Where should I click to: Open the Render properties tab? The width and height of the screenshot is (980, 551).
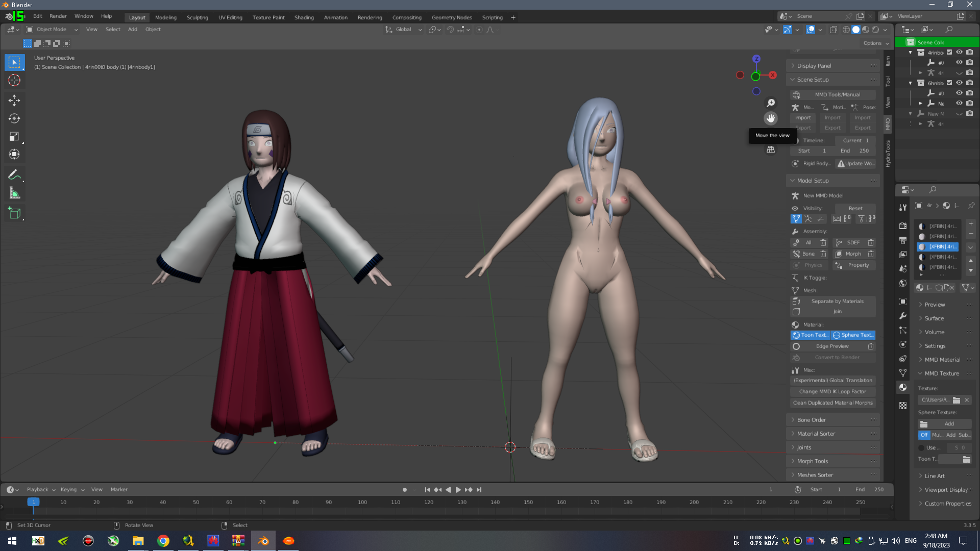click(903, 226)
